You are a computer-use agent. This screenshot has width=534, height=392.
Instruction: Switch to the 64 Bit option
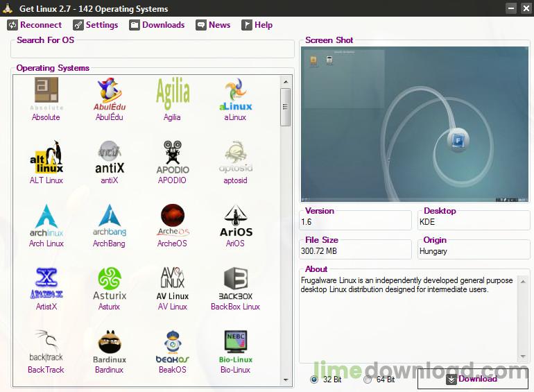pyautogui.click(x=368, y=380)
